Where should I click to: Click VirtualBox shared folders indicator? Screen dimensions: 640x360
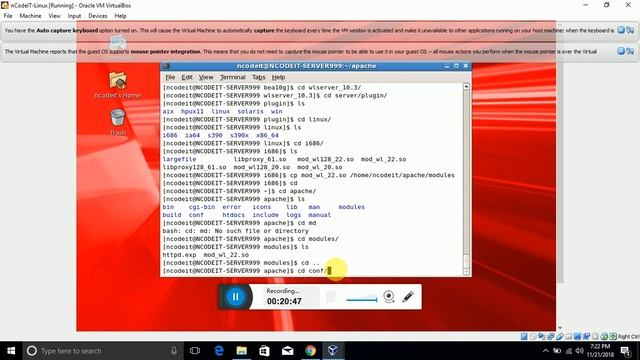568,336
